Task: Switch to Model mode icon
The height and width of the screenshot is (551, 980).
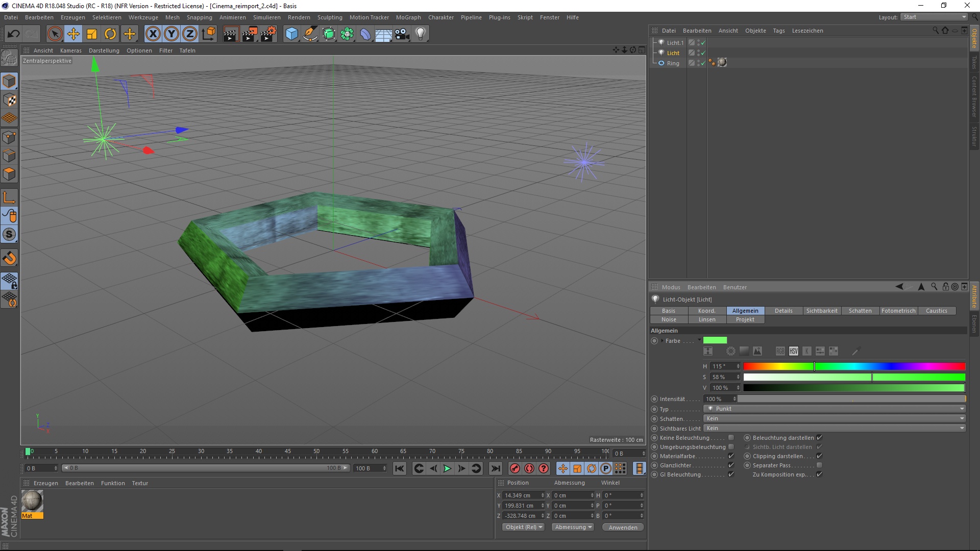Action: (x=9, y=81)
